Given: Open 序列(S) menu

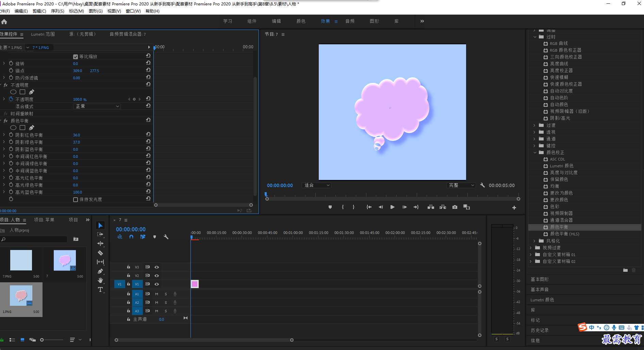Looking at the screenshot, I should [57, 11].
